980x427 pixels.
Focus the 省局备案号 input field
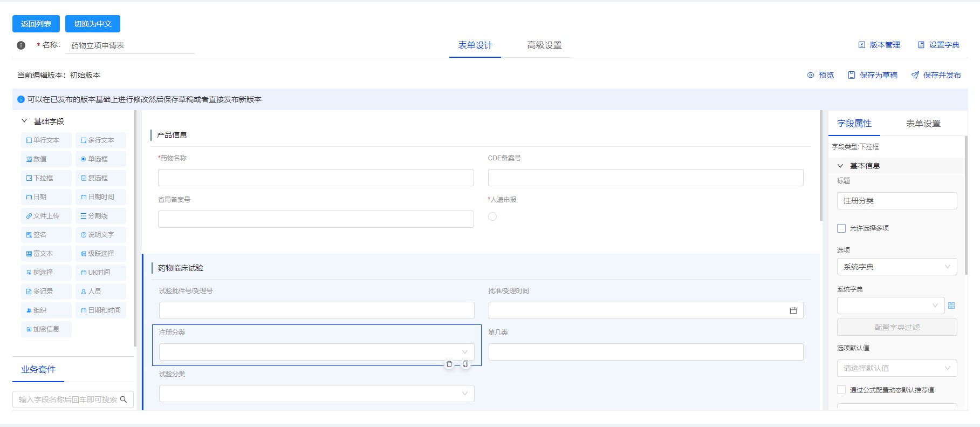coord(316,219)
